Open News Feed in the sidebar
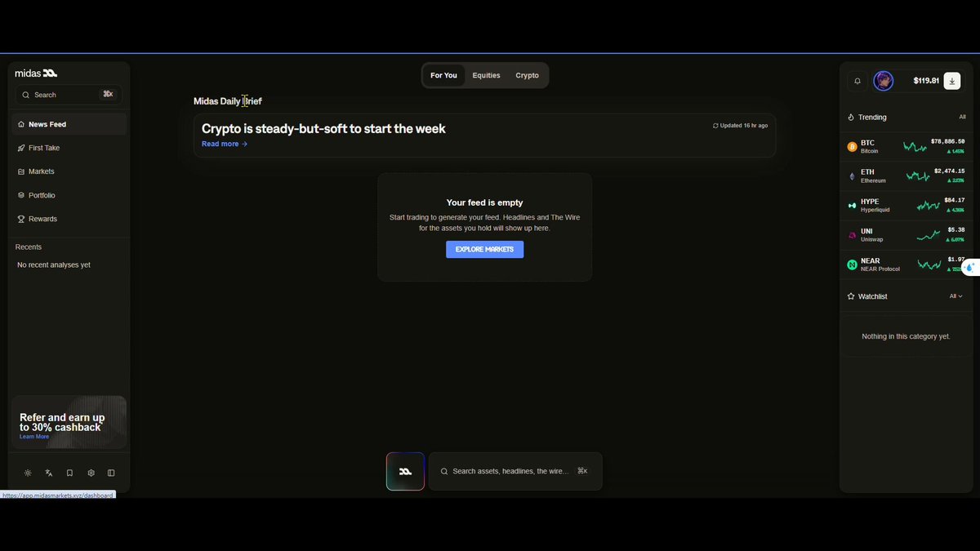 pos(69,124)
